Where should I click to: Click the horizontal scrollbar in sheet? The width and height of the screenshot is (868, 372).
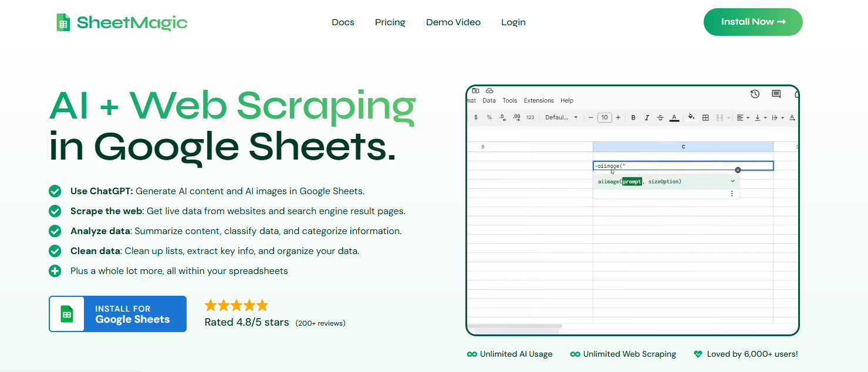click(x=515, y=326)
